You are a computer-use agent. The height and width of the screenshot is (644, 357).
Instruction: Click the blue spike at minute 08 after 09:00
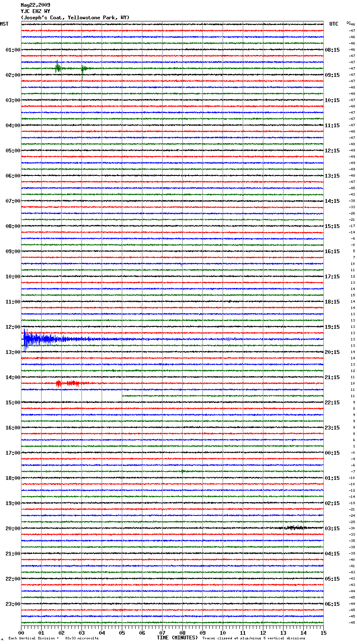pyautogui.click(x=181, y=265)
